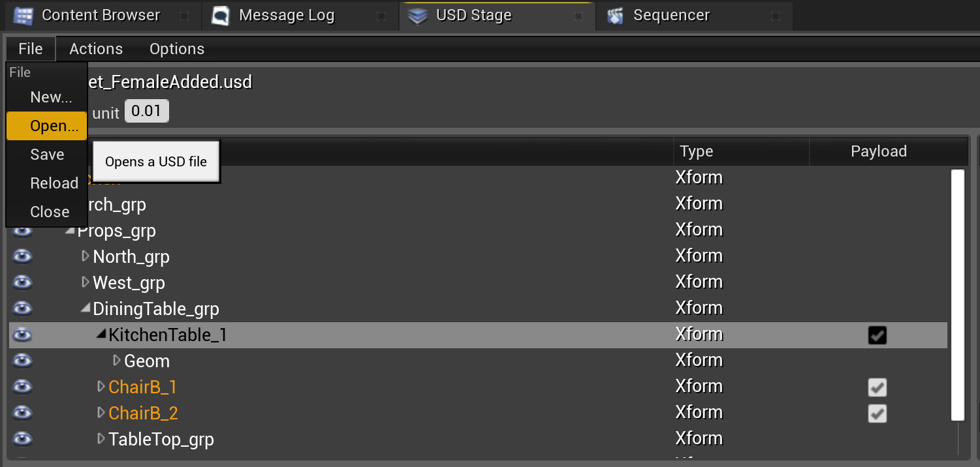
Task: Toggle eye icon for ChairB_2
Action: coord(23,413)
